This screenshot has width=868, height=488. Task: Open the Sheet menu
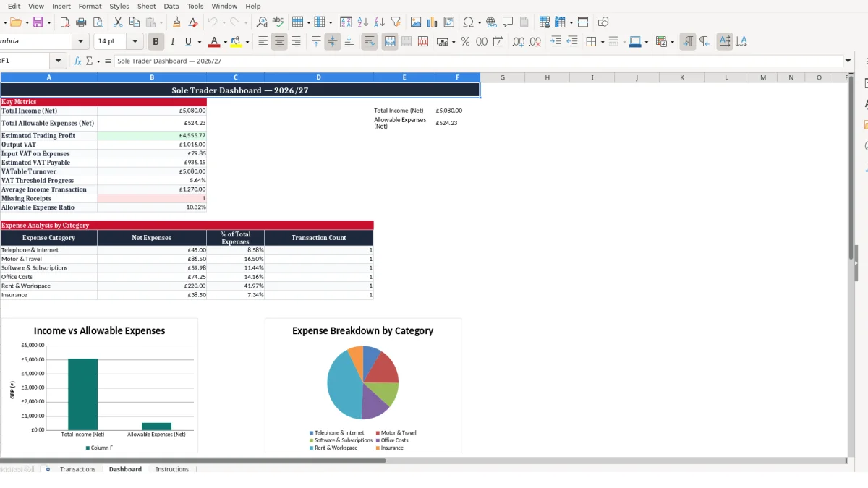point(146,6)
